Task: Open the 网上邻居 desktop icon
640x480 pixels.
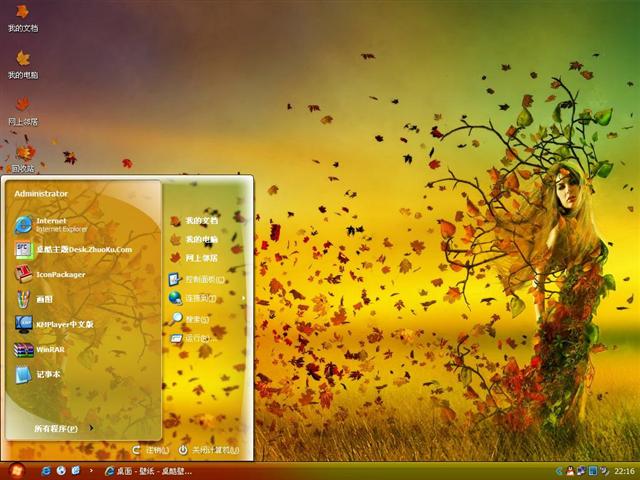Action: coord(23,111)
